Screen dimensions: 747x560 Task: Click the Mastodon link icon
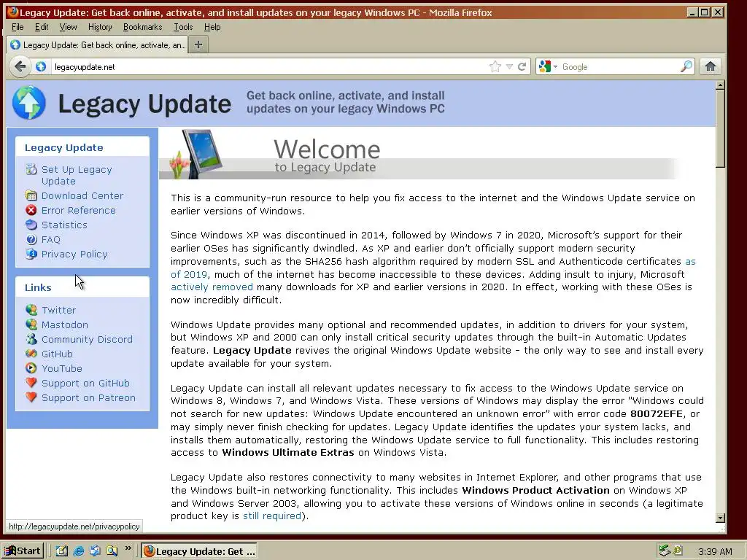tap(31, 324)
